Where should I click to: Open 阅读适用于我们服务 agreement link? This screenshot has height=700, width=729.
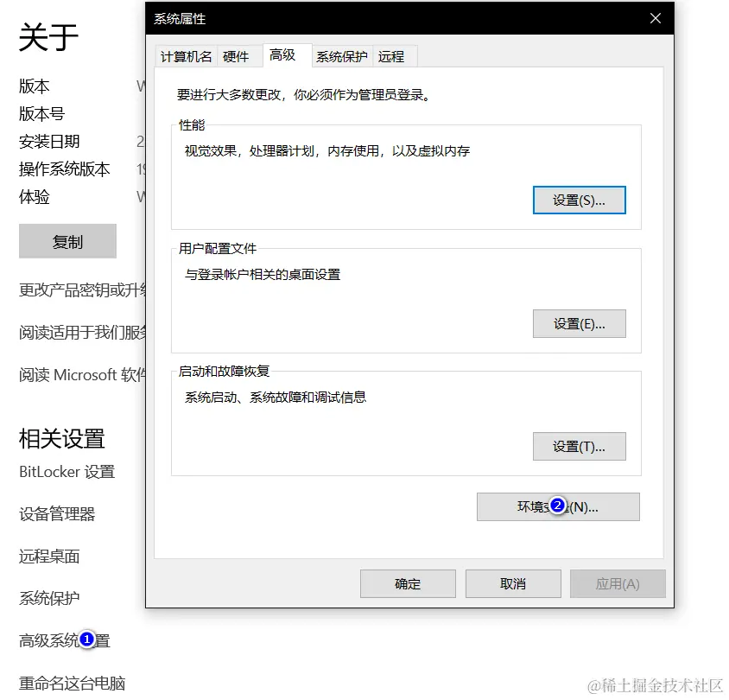pos(82,332)
